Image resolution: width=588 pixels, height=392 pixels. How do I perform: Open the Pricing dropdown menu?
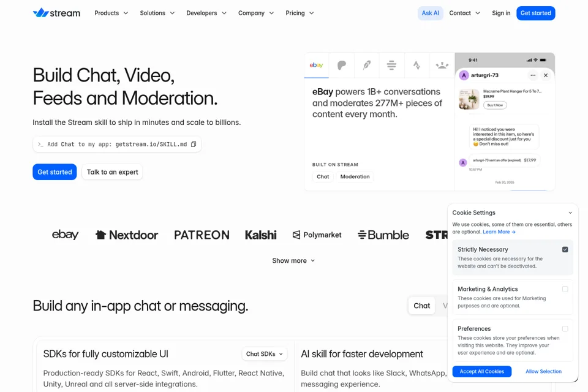300,13
